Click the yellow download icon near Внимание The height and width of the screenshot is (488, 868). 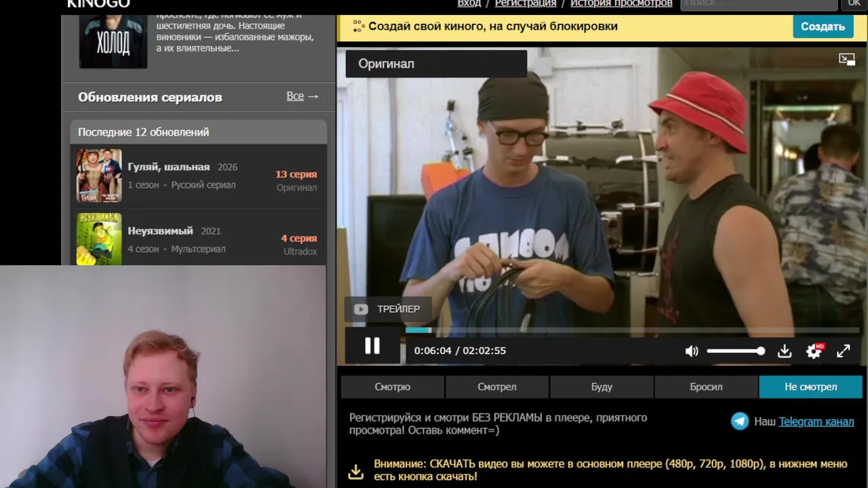tap(356, 471)
